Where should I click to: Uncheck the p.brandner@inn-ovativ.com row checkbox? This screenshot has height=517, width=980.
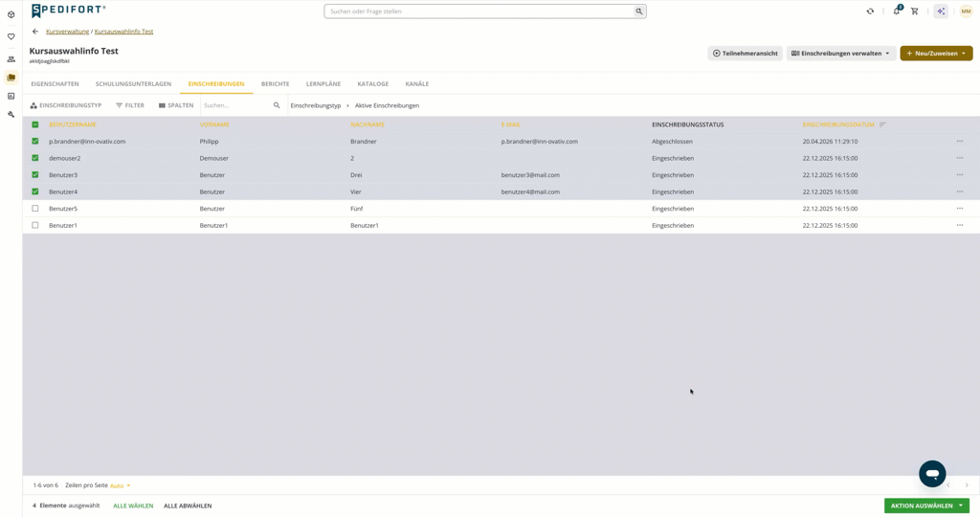click(x=35, y=142)
